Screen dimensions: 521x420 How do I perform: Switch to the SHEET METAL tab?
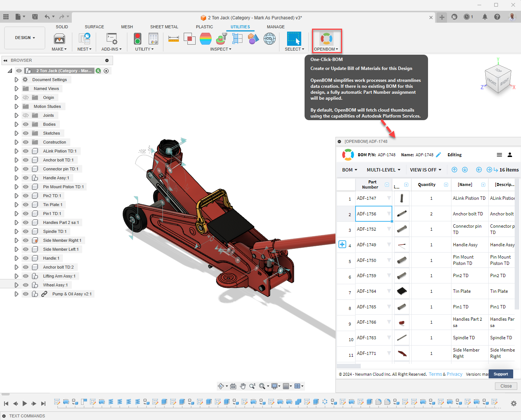164,27
